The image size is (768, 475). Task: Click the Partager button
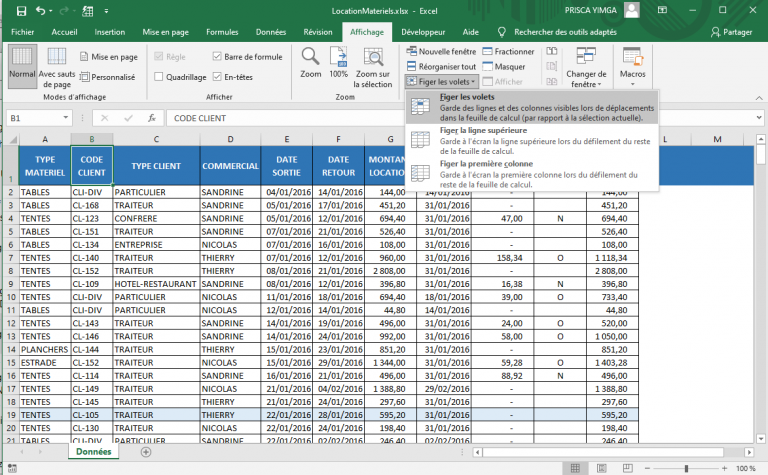[730, 32]
